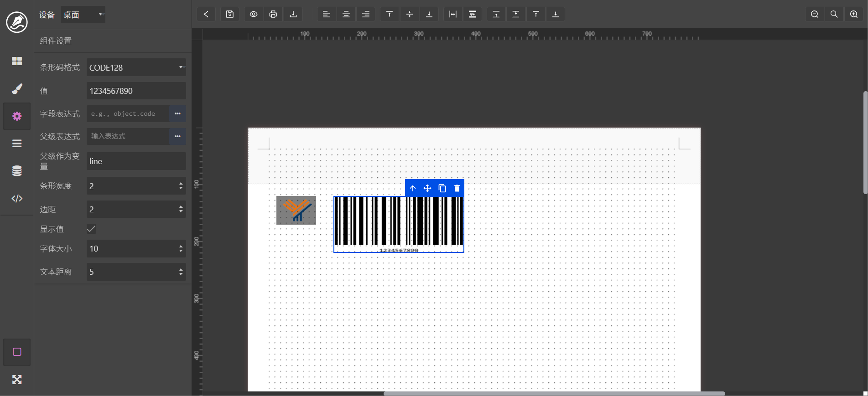Toggle the 显示值 checkbox
Image resolution: width=868 pixels, height=396 pixels.
tap(91, 229)
